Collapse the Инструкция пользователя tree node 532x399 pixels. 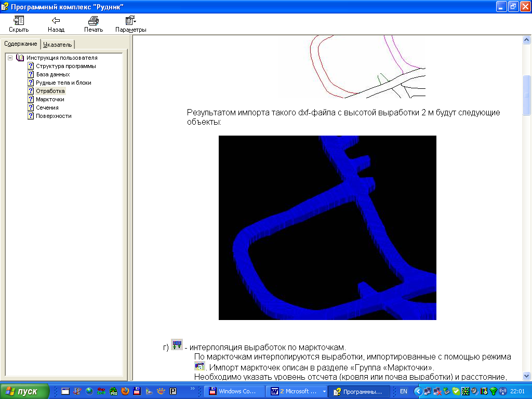click(x=10, y=58)
